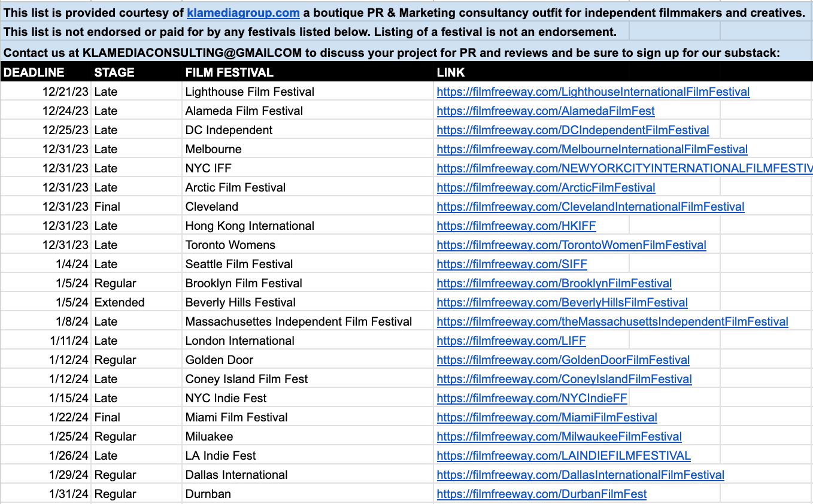Viewport: 813px width, 504px height.
Task: Select the KLAMEDIACONSULTING@GMAIL.COM contact row
Action: point(406,53)
